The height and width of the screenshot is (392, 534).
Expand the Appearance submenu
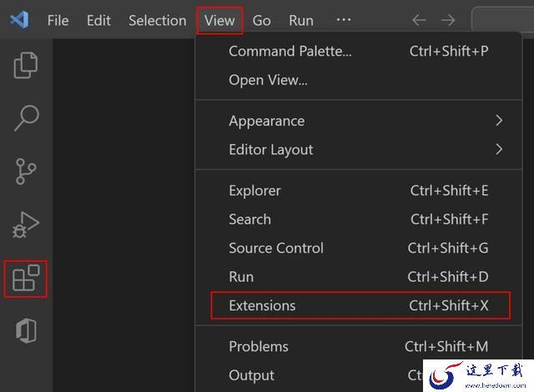[360, 121]
